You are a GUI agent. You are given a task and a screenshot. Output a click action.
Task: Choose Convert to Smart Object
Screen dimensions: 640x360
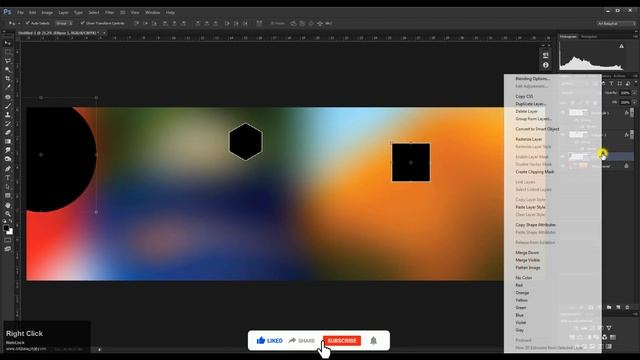pos(537,129)
